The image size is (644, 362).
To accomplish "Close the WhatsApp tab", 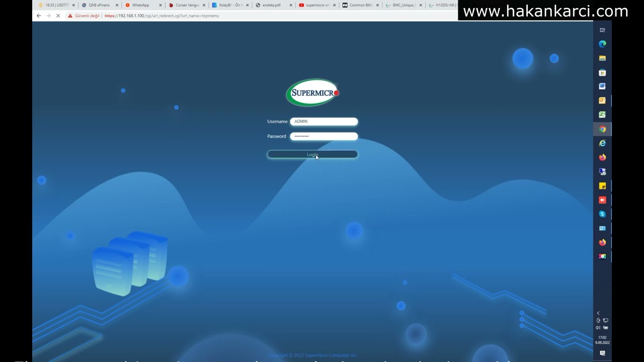I will pos(160,5).
